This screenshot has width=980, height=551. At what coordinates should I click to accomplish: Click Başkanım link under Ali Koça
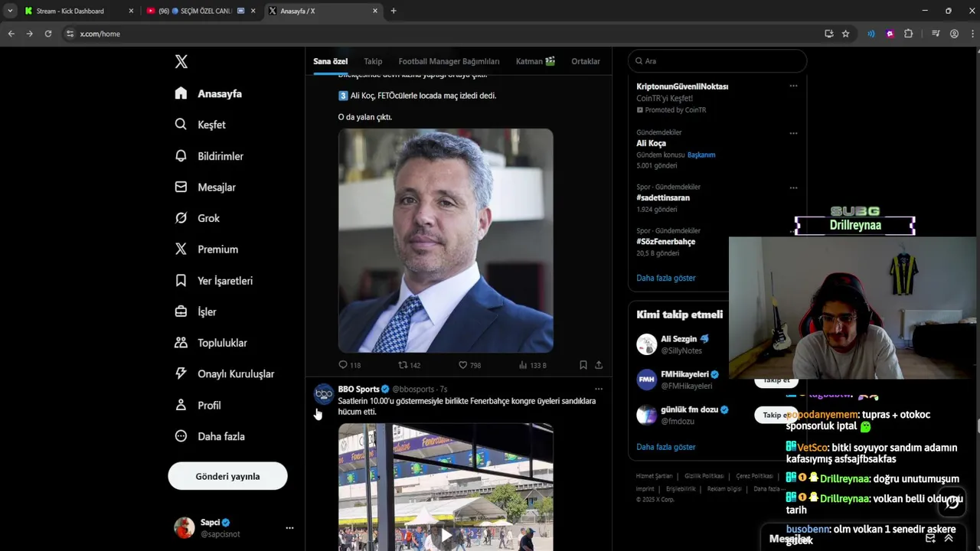pos(701,155)
